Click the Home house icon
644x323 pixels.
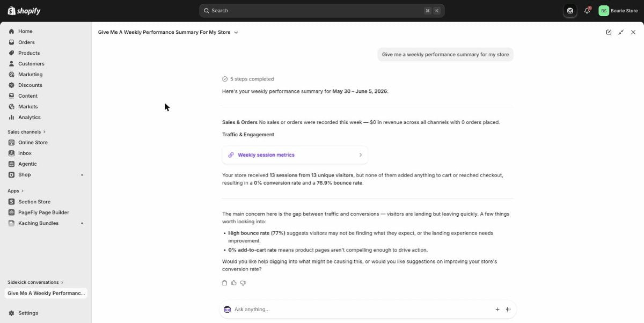[x=11, y=31]
